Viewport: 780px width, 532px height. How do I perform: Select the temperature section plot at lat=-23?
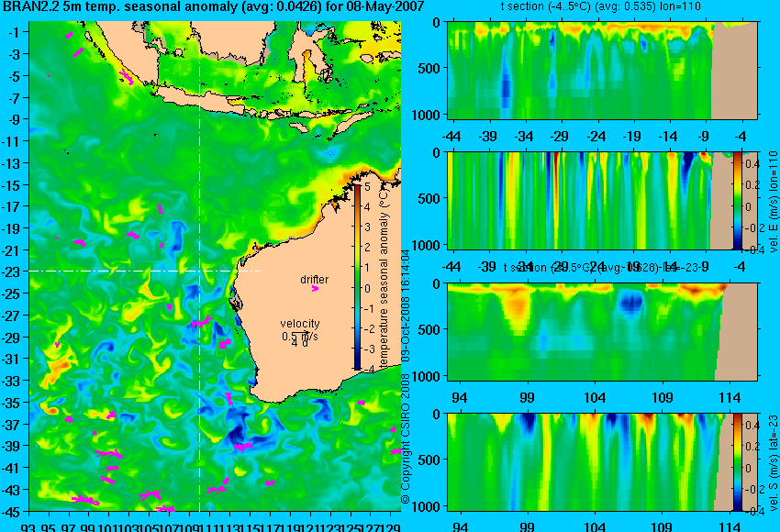click(x=603, y=332)
